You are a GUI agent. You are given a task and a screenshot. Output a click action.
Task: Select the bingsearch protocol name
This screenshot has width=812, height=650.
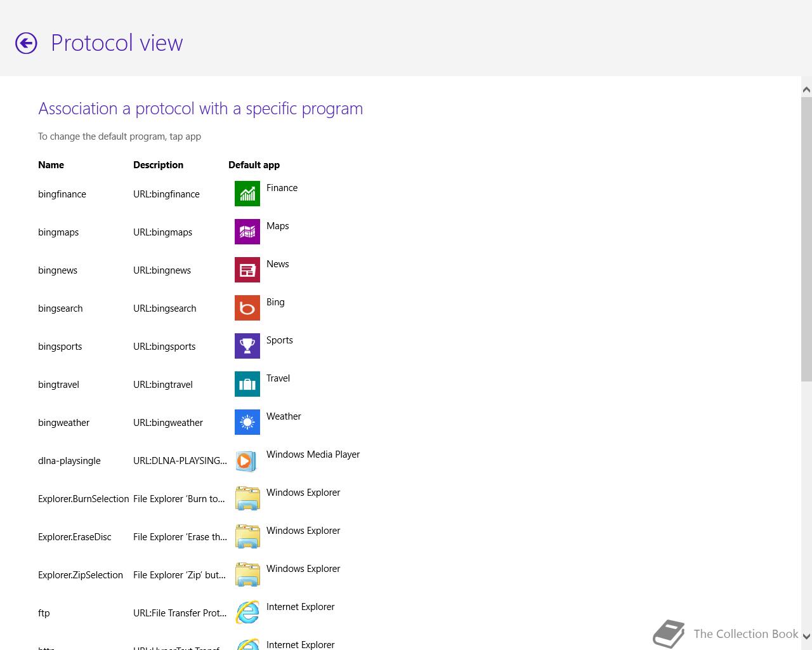60,308
